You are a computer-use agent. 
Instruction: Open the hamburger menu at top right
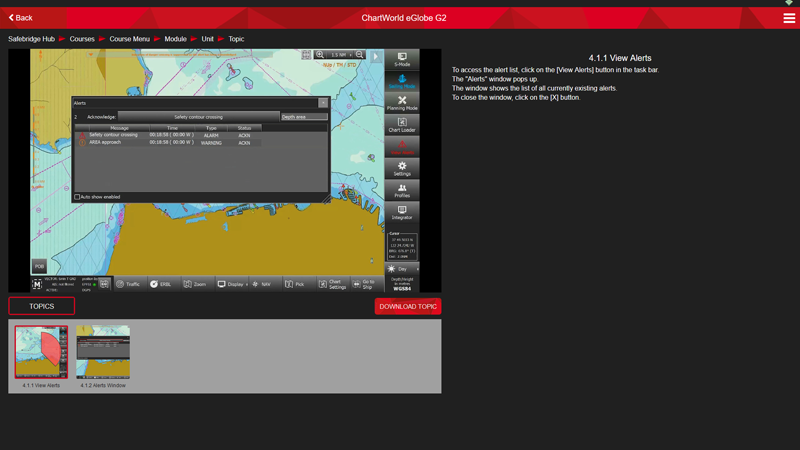pyautogui.click(x=789, y=18)
